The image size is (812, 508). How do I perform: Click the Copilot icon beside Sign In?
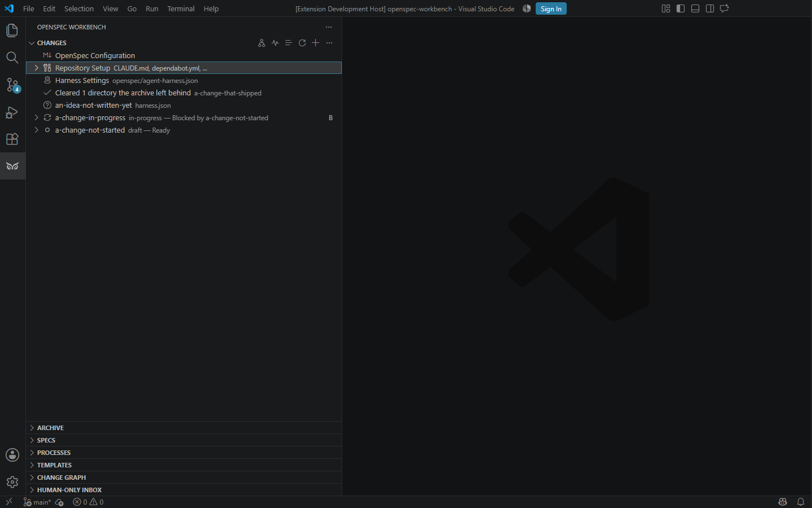tap(527, 8)
